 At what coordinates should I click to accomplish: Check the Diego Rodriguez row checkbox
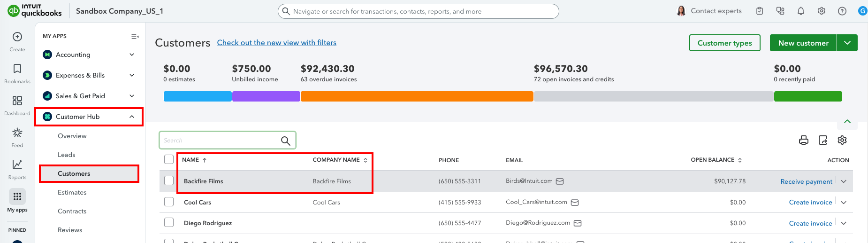pyautogui.click(x=169, y=222)
